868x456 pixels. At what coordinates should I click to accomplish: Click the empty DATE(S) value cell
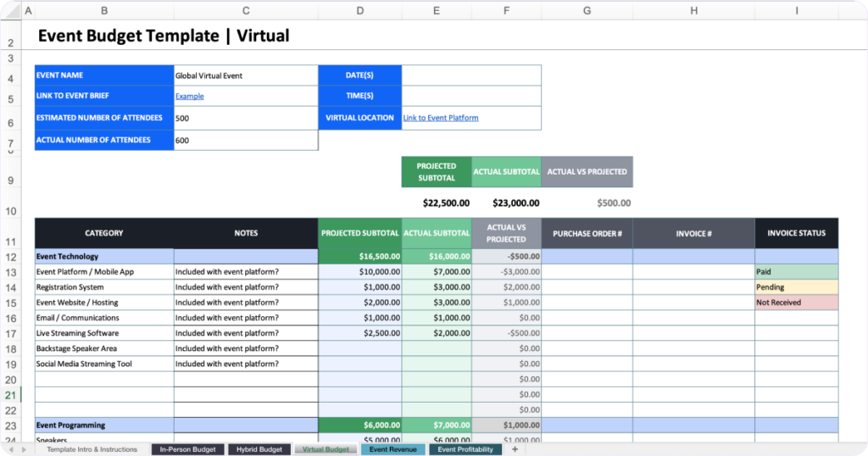(470, 75)
